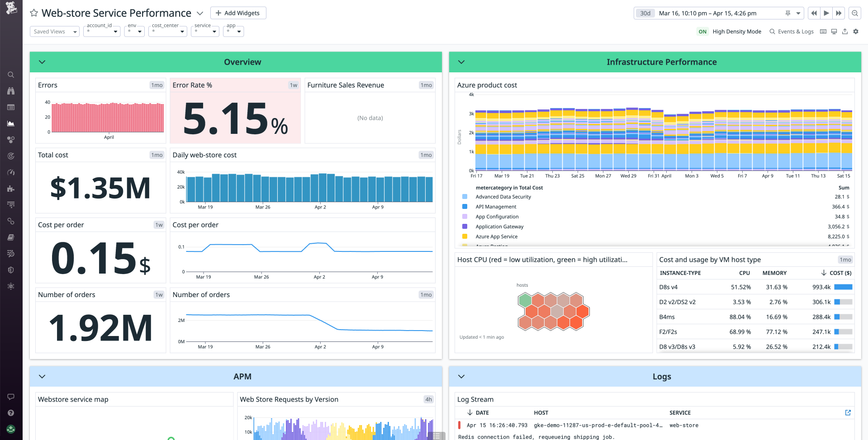Click the pin icon next to the time range

point(788,13)
